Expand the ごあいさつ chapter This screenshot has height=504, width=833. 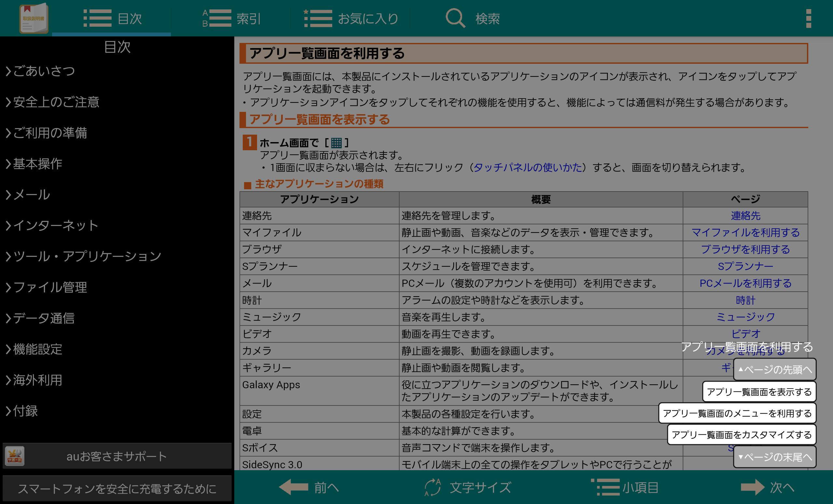click(x=117, y=71)
